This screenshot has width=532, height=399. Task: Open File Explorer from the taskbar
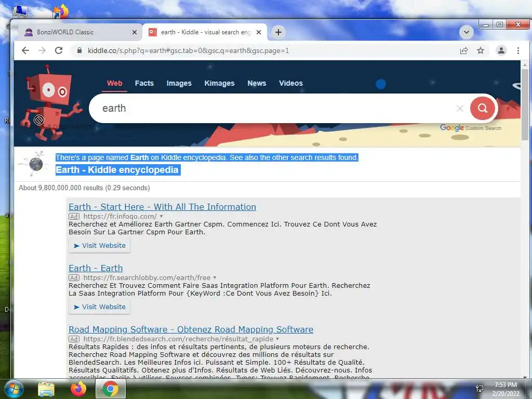coord(46,389)
